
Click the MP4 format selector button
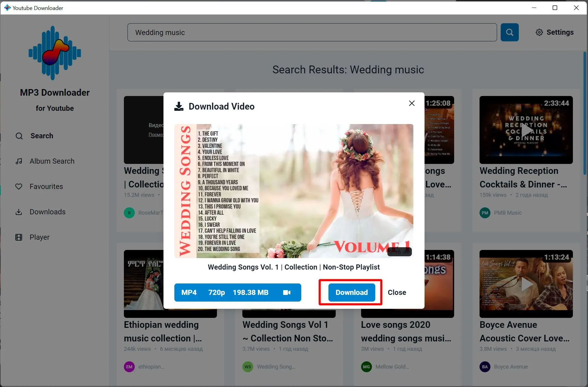237,292
